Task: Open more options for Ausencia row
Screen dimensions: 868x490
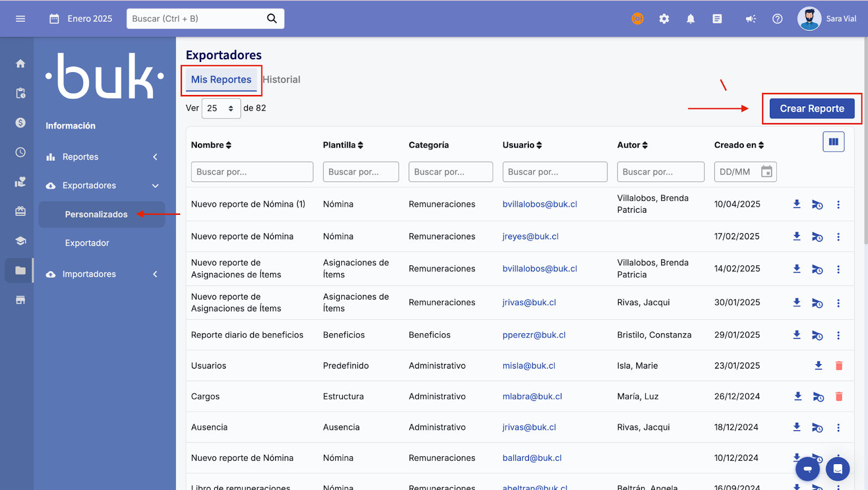Action: pyautogui.click(x=838, y=428)
